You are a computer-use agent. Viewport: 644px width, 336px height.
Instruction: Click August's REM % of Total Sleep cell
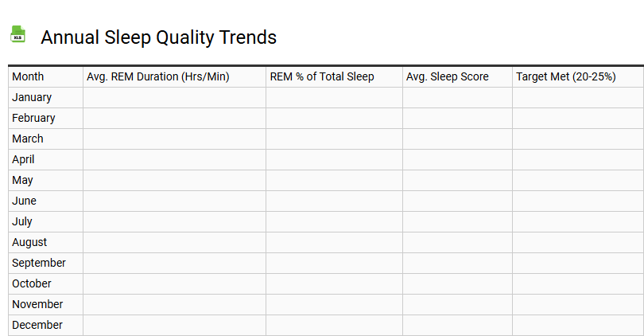pyautogui.click(x=334, y=242)
